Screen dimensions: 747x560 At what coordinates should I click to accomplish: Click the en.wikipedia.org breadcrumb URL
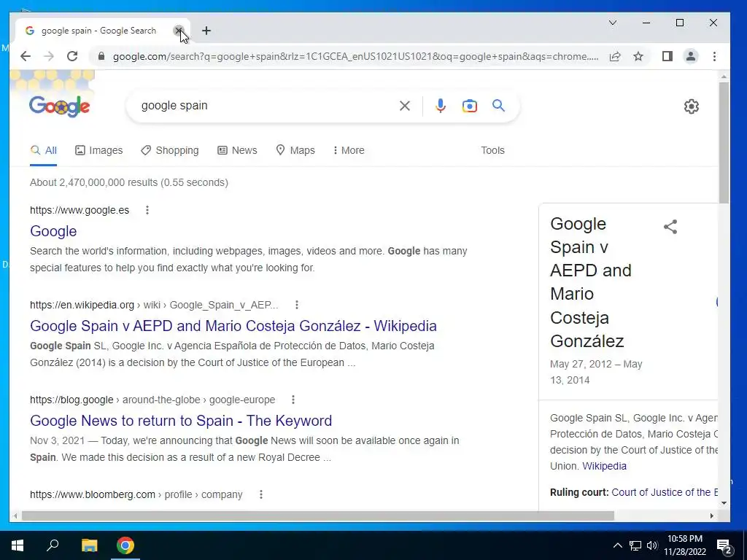click(x=155, y=305)
